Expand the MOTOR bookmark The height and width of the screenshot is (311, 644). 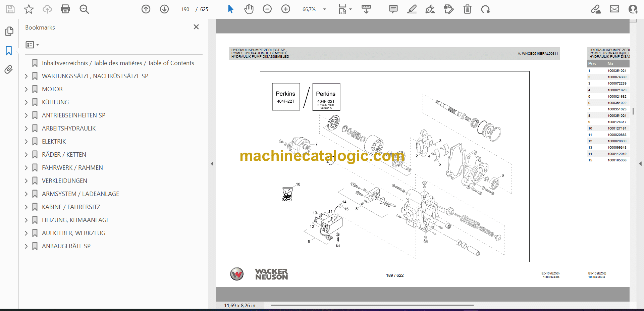(x=26, y=89)
